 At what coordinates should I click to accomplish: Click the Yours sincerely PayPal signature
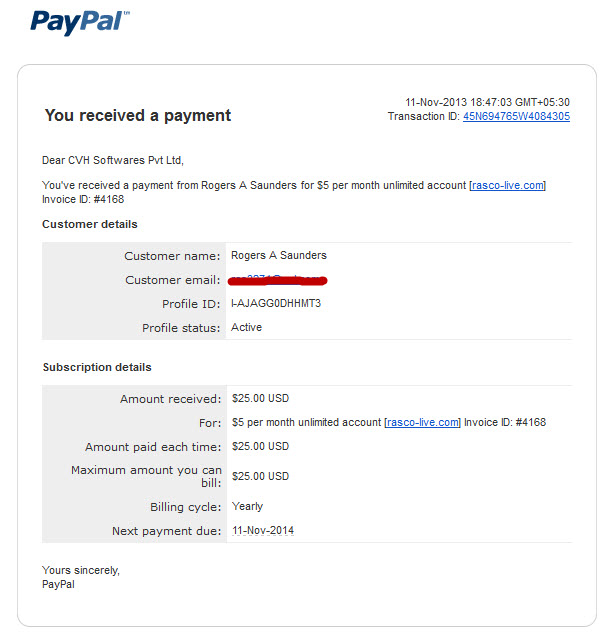(81, 577)
